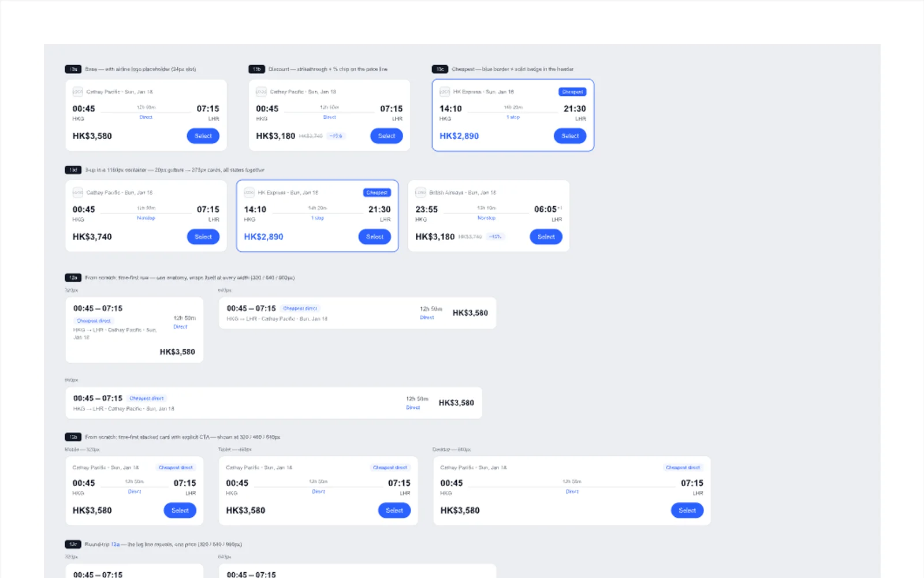This screenshot has width=924, height=578.
Task: Select the discounted HK$3,180 Cathay Pacific flight
Action: tap(386, 136)
